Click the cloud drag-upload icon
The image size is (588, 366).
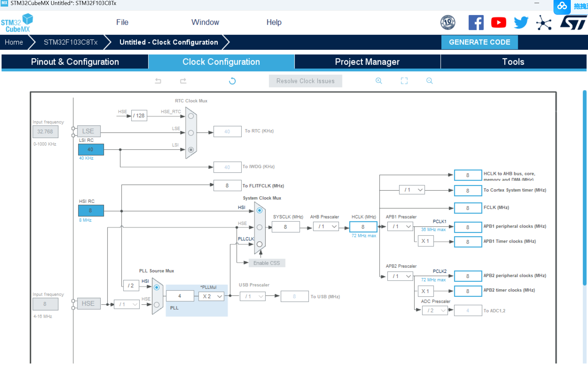pos(562,6)
